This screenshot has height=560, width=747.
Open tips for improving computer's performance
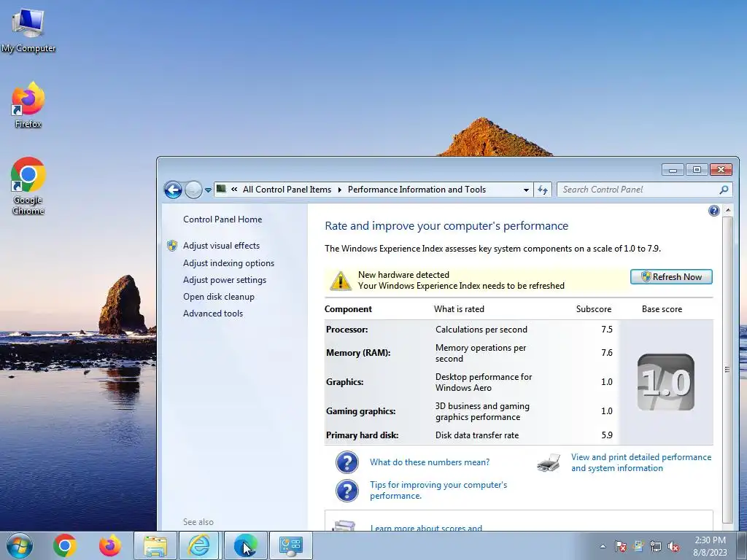tap(438, 490)
